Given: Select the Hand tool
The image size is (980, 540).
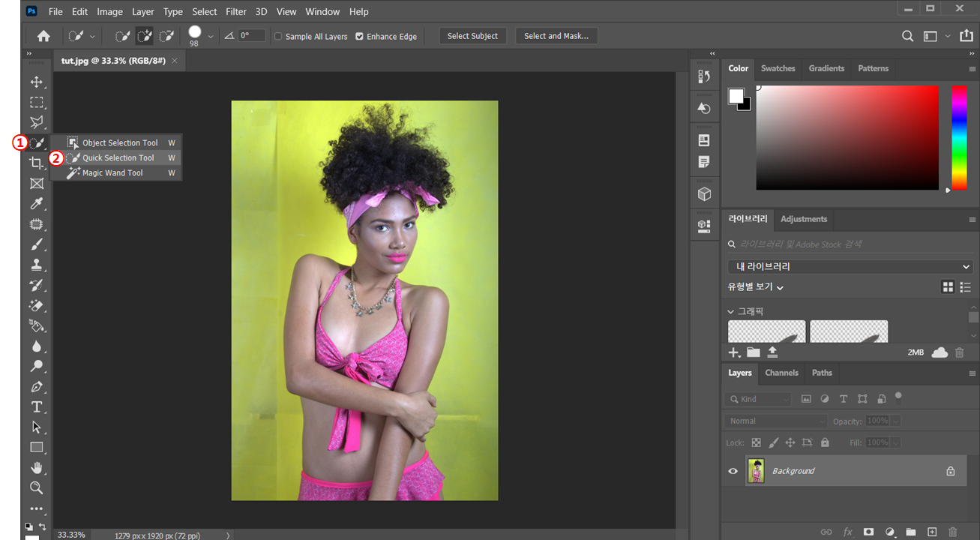Looking at the screenshot, I should 36,467.
